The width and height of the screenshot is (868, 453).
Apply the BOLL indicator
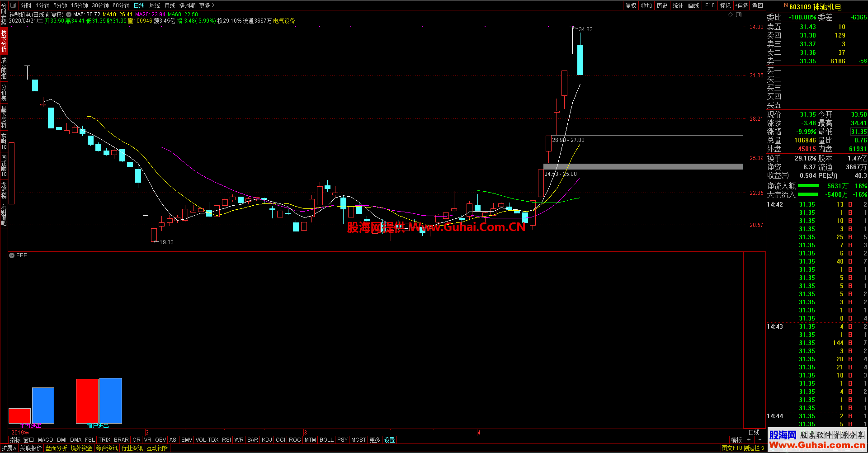(326, 440)
